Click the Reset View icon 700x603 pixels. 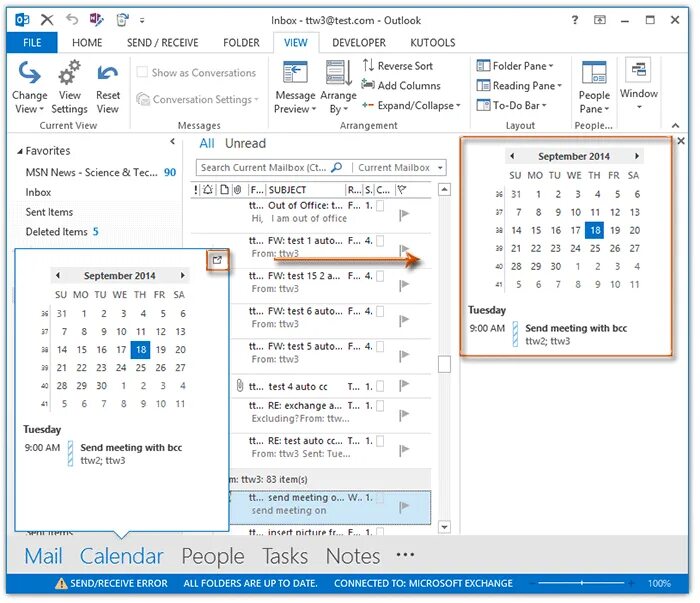108,73
